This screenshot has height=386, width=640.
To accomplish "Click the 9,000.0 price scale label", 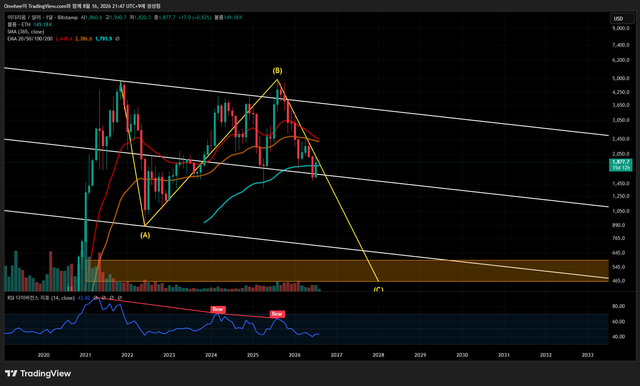I will pyautogui.click(x=621, y=29).
